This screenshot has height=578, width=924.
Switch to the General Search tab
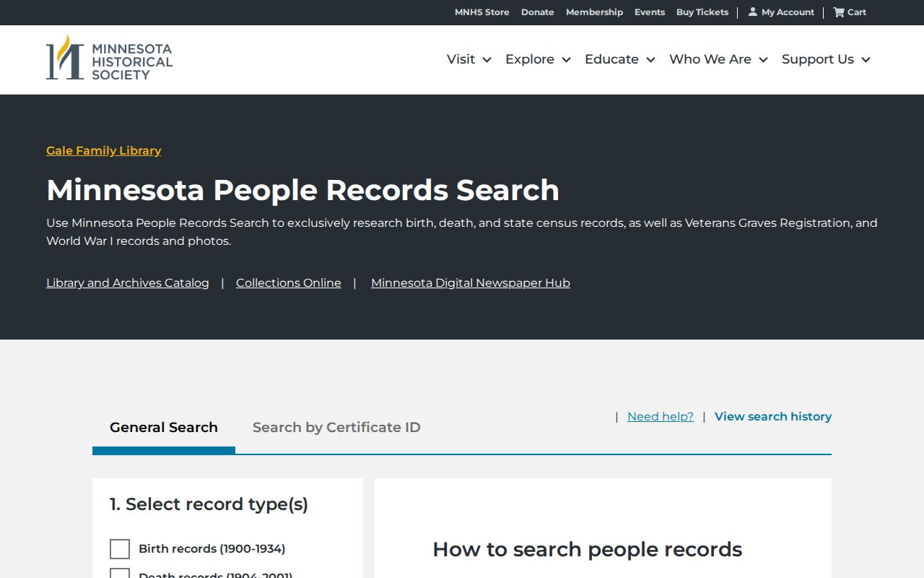click(164, 427)
